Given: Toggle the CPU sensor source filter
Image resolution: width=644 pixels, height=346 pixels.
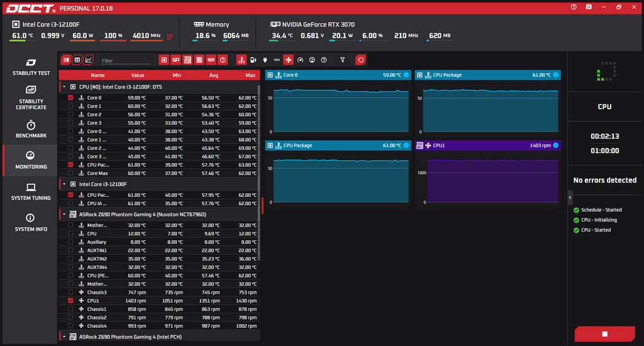Looking at the screenshot, I should tap(164, 60).
